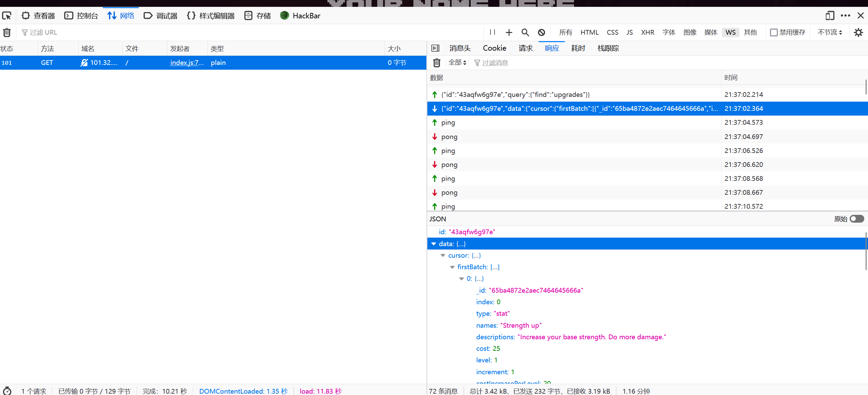This screenshot has width=868, height=395.
Task: Switch to 响应 Response tab
Action: pos(552,48)
